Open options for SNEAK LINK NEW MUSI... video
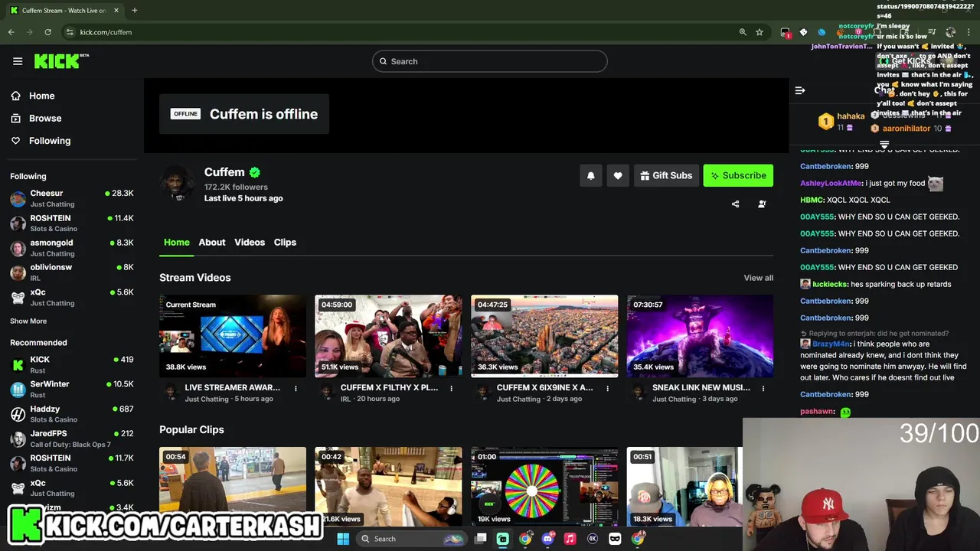 point(763,389)
